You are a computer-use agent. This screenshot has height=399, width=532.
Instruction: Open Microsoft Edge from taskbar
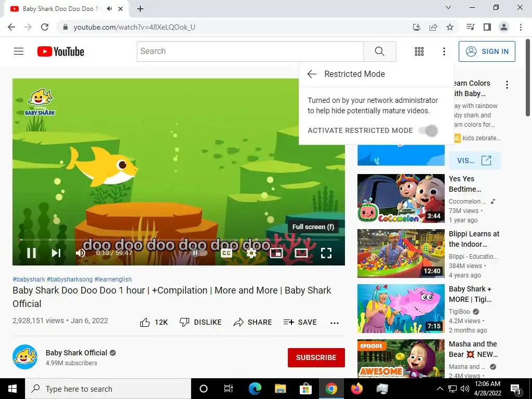(255, 389)
